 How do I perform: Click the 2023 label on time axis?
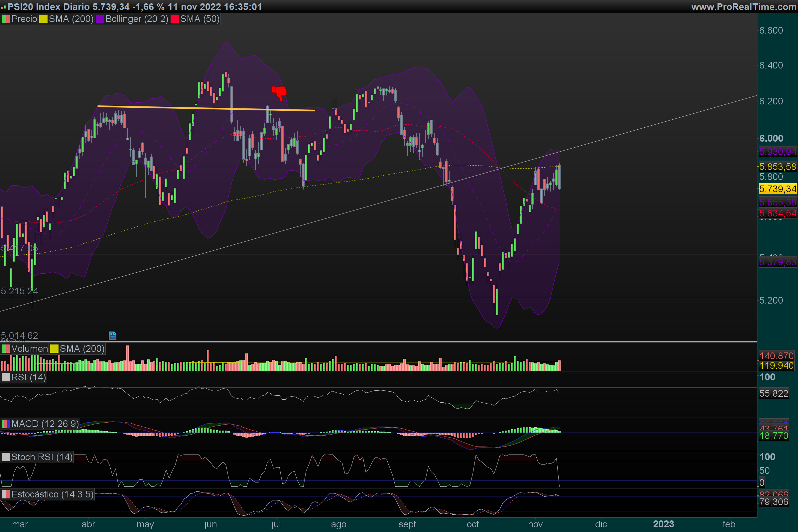[x=663, y=524]
